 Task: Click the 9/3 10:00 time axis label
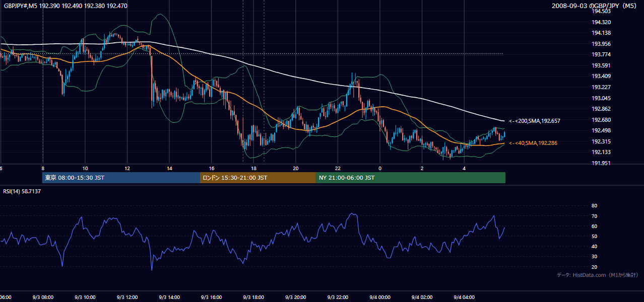(85, 297)
